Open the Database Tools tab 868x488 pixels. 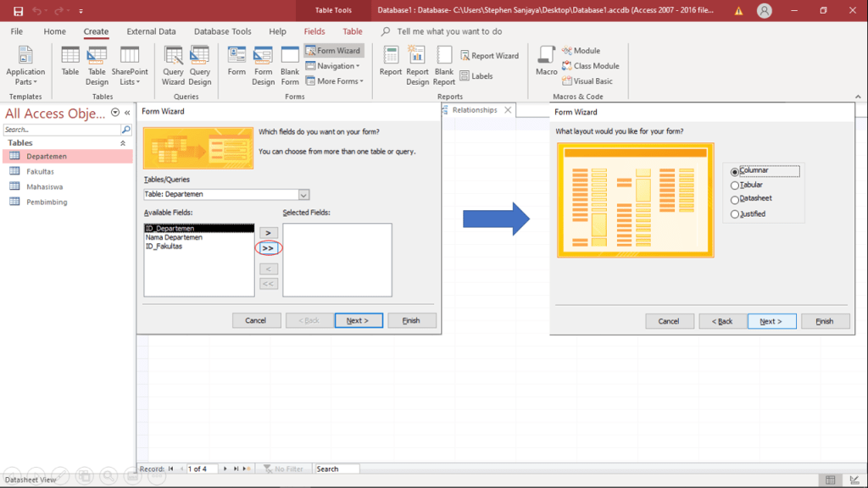(x=222, y=31)
